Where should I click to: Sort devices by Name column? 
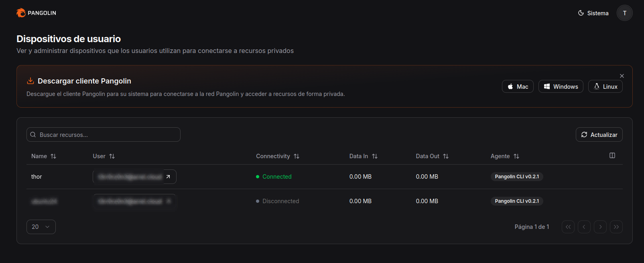[44, 156]
